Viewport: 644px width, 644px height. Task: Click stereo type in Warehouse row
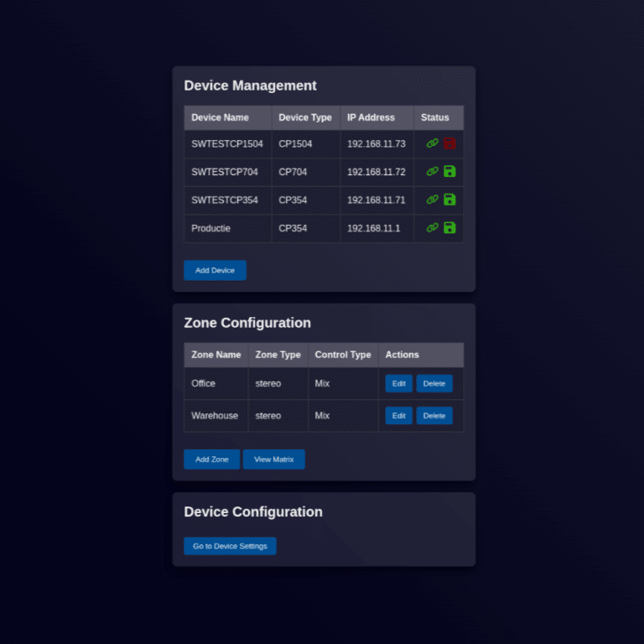click(x=268, y=416)
